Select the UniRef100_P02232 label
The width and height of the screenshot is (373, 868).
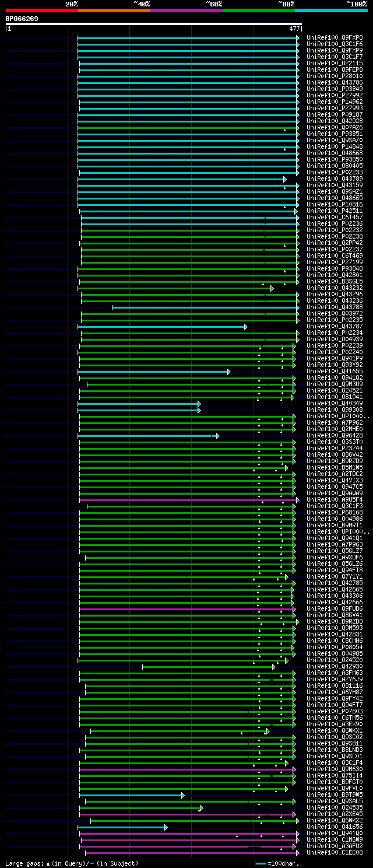tap(335, 230)
